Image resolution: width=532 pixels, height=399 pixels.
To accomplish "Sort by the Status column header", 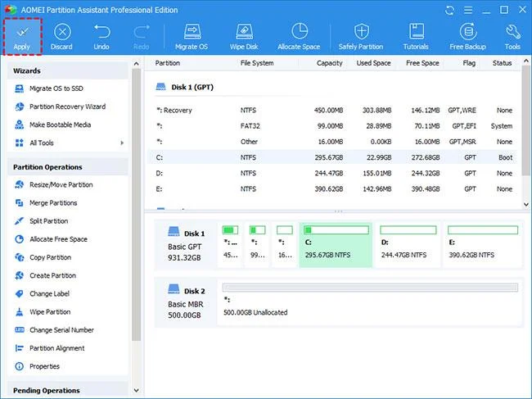I will click(503, 63).
